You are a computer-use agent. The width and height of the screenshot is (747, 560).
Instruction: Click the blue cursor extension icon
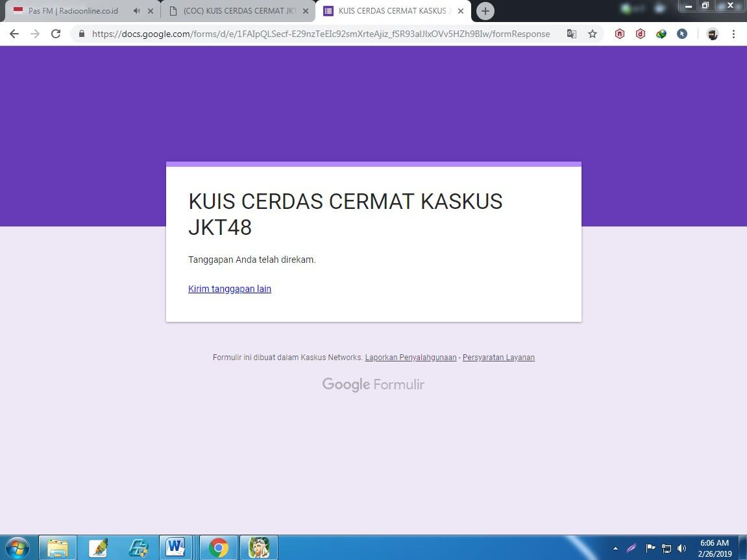pos(682,34)
